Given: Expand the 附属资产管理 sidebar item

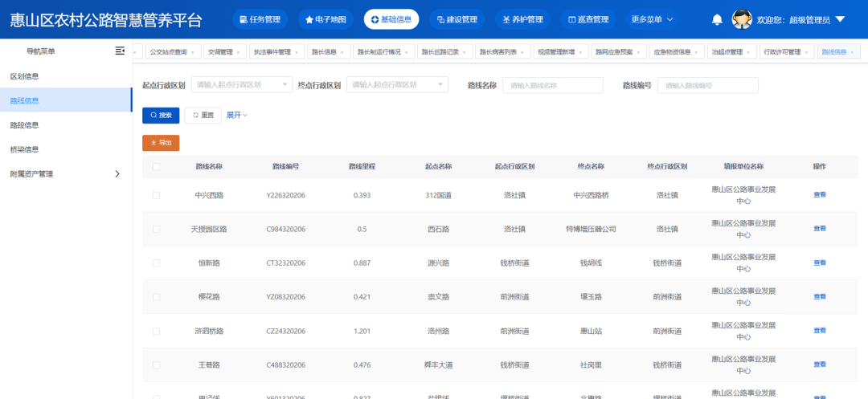Looking at the screenshot, I should 66,173.
